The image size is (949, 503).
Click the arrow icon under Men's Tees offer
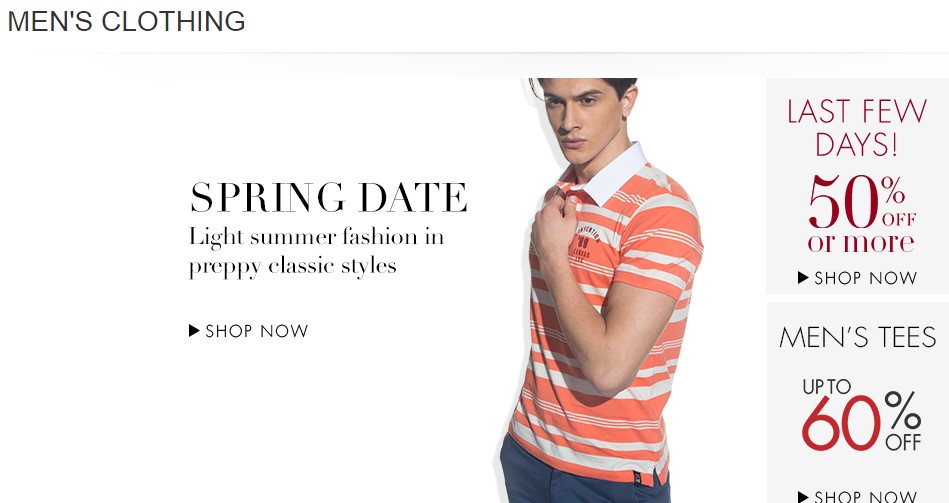[x=803, y=497]
